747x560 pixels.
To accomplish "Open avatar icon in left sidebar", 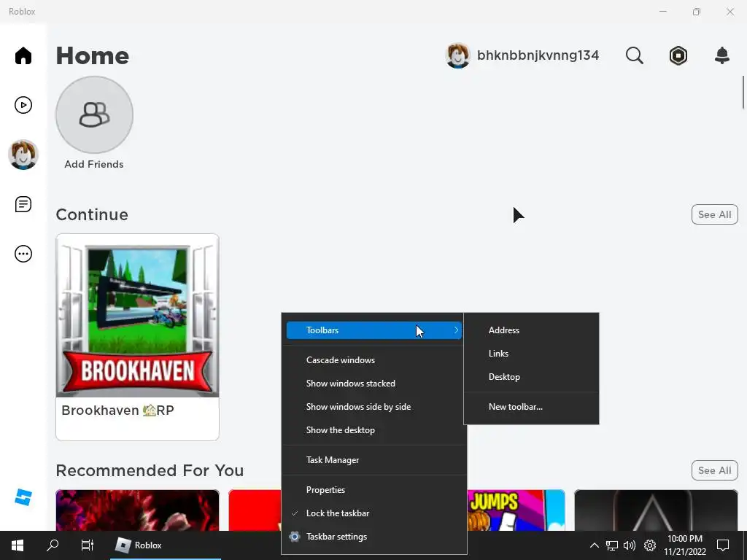I will click(x=23, y=155).
